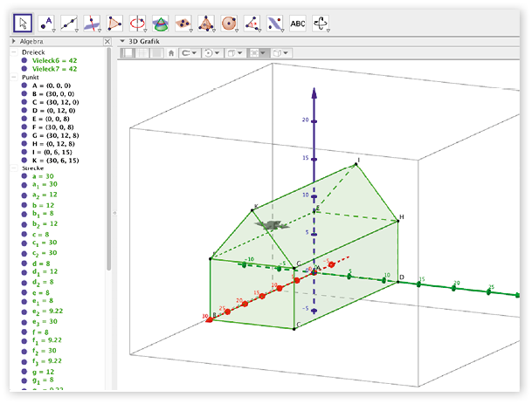Select the Sphere tool
532x404 pixels.
pos(229,23)
